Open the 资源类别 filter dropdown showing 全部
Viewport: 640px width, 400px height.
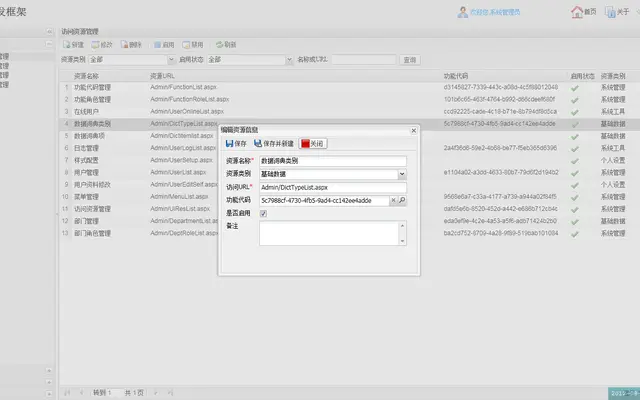coord(171,60)
